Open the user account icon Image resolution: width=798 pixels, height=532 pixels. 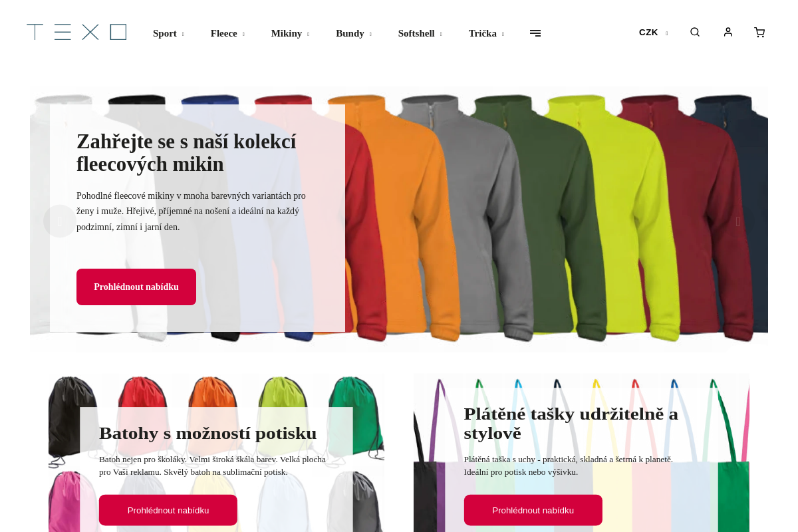point(728,32)
